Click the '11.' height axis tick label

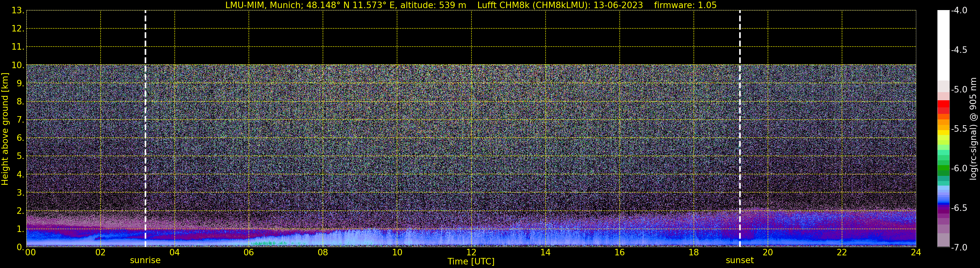[18, 47]
